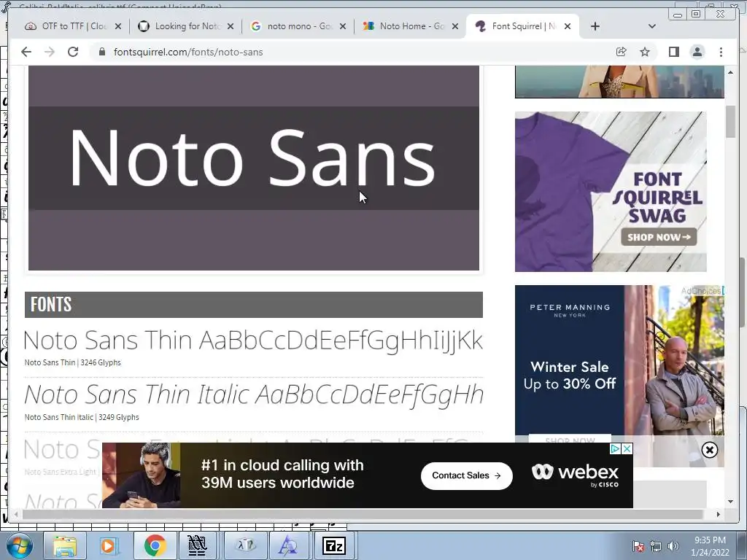This screenshot has height=560, width=747.
Task: Open the striped document taskbar icon
Action: [197, 545]
